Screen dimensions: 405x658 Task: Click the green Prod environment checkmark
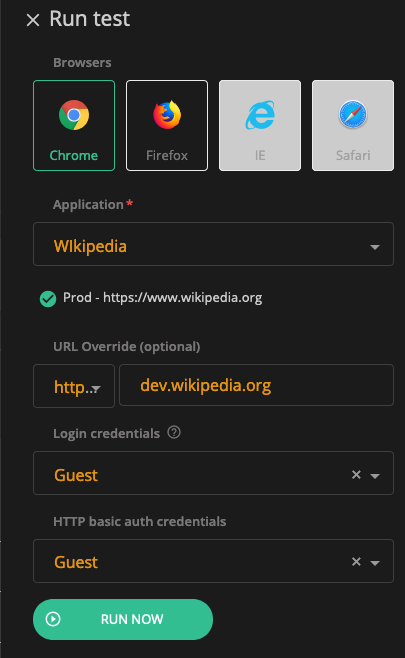tap(48, 299)
